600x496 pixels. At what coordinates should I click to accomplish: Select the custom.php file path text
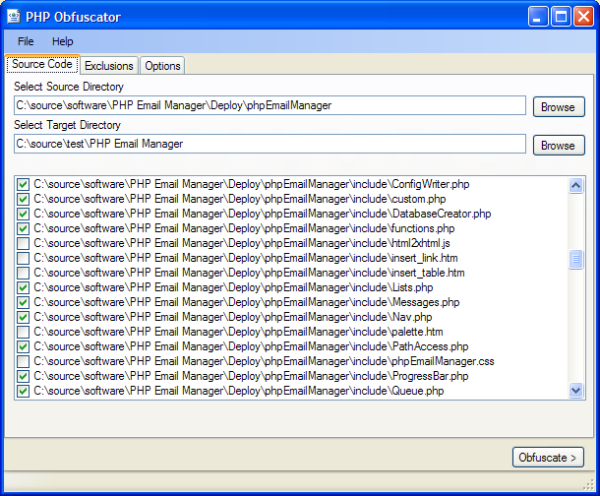pyautogui.click(x=240, y=199)
